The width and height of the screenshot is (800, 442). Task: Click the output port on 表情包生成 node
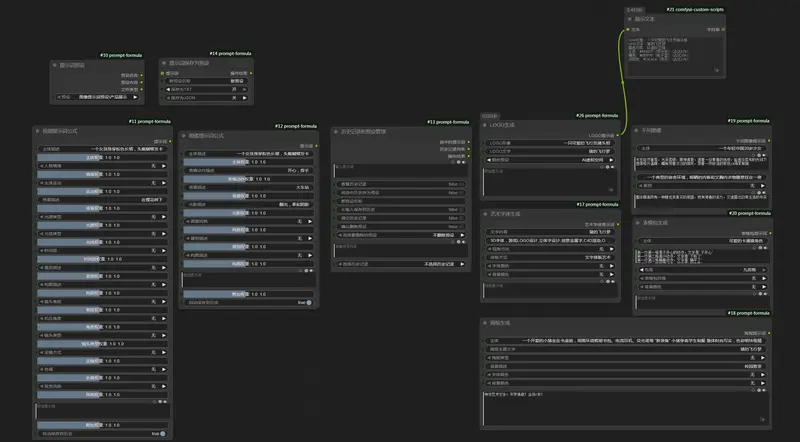click(x=770, y=233)
